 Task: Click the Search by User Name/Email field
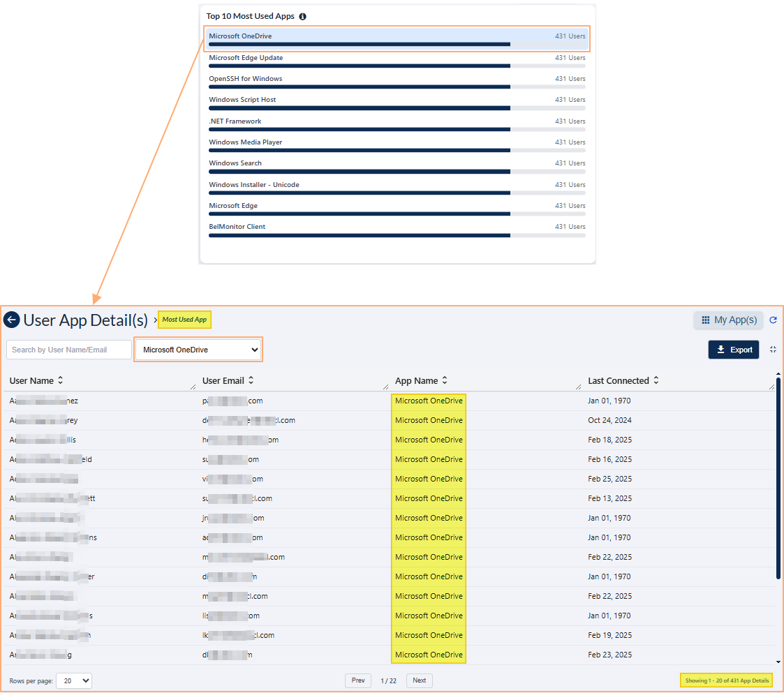click(x=68, y=349)
